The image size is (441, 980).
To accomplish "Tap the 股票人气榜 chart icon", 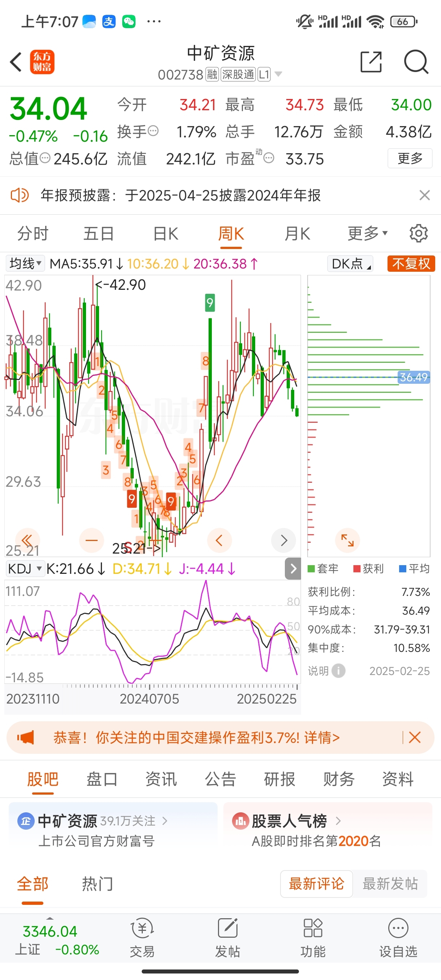I will click(x=240, y=821).
